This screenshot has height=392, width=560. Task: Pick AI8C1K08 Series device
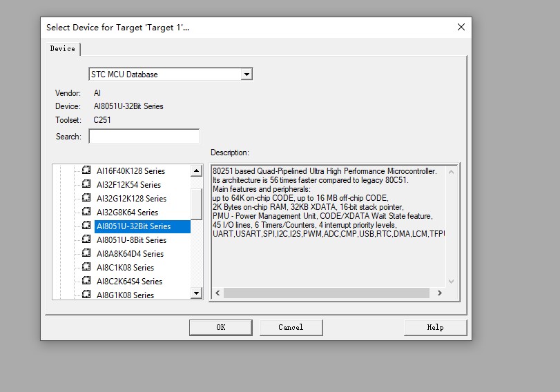pyautogui.click(x=125, y=268)
